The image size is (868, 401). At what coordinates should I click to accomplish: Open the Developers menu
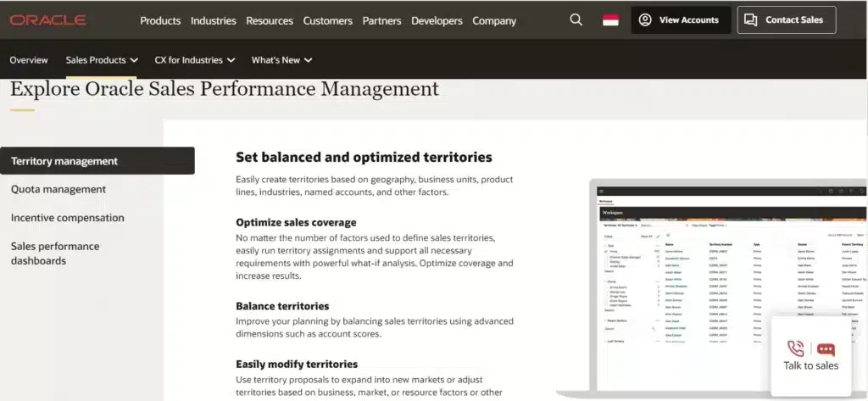pyautogui.click(x=437, y=20)
